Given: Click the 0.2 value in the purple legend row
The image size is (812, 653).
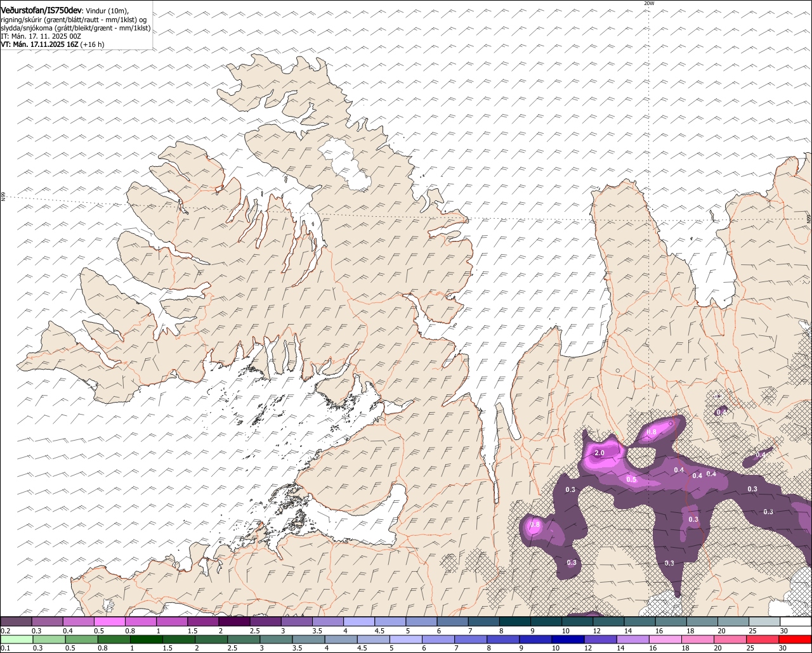Looking at the screenshot, I should tap(6, 631).
